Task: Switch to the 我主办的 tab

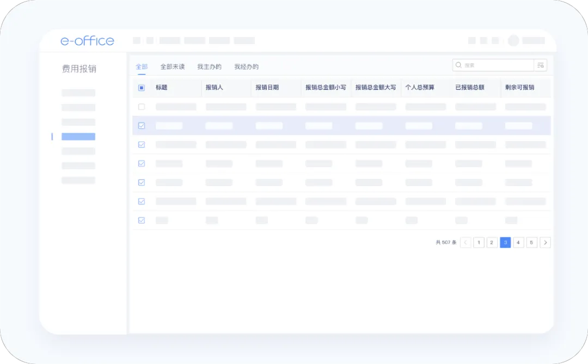Action: click(x=209, y=67)
